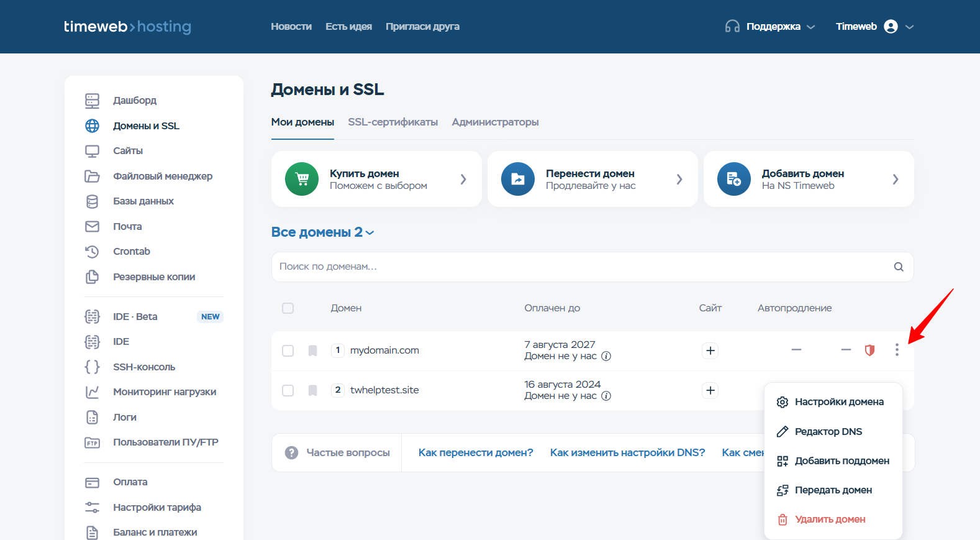
Task: Click info icon in twhelptest.site row
Action: [606, 396]
